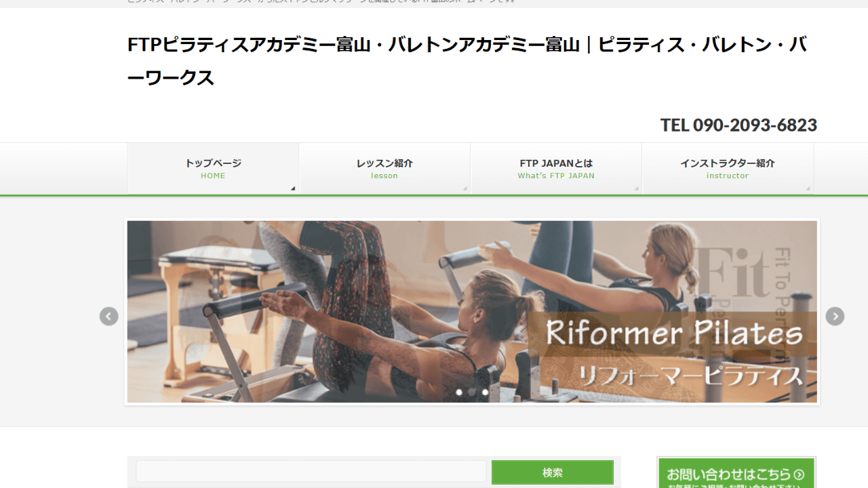The height and width of the screenshot is (488, 868).
Task: Focus the site search text field
Action: click(x=311, y=472)
